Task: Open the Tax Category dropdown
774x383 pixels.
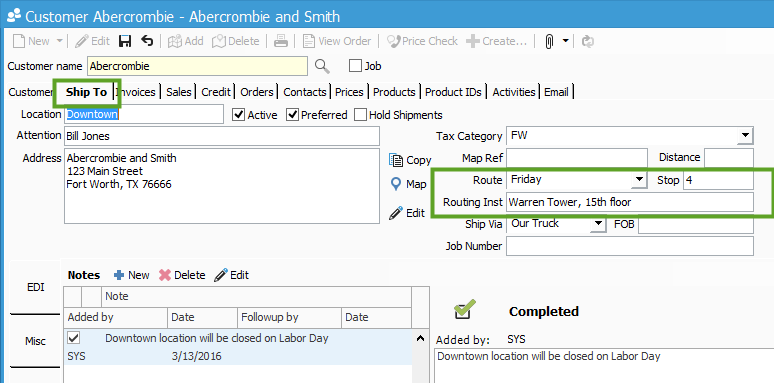Action: pos(745,136)
